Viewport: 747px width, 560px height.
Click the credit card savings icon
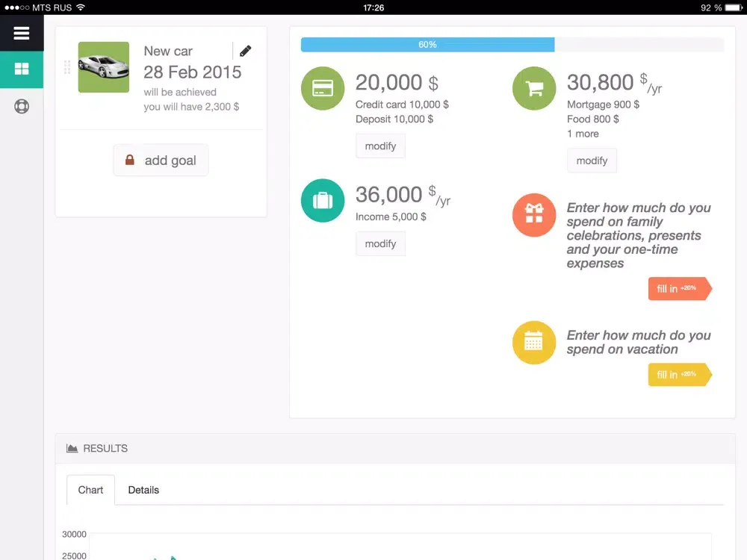tap(323, 88)
